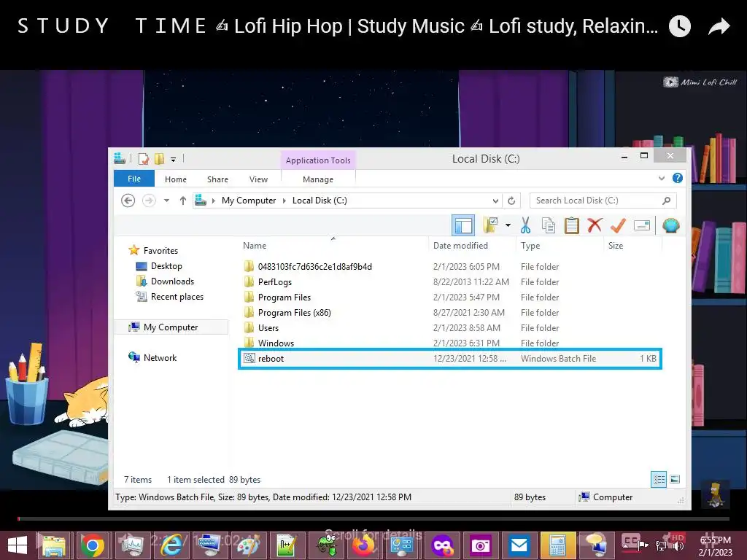Open the Mail taskbar icon
Viewport: 747px width, 560px height.
[519, 545]
